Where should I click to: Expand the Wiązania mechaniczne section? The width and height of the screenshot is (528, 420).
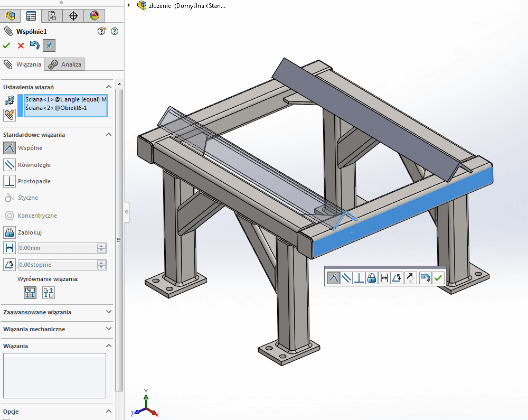pyautogui.click(x=109, y=329)
